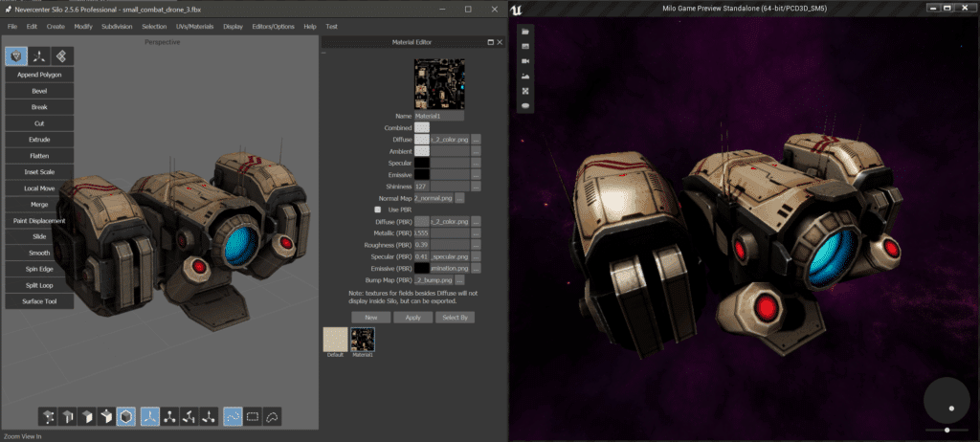Browse for Emissive (PBR) texture file
The height and width of the screenshot is (442, 980).
pyautogui.click(x=476, y=268)
